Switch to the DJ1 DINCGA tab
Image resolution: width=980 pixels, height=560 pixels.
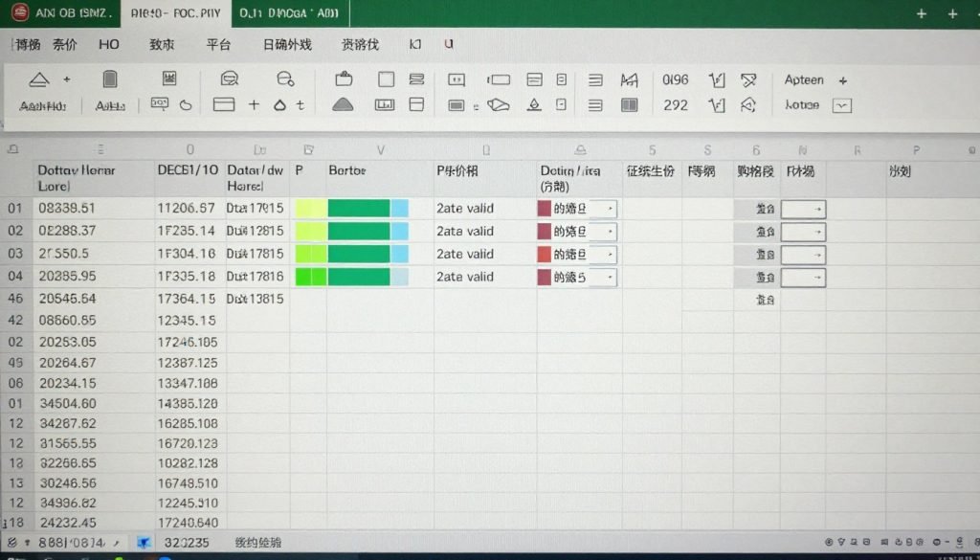click(290, 13)
